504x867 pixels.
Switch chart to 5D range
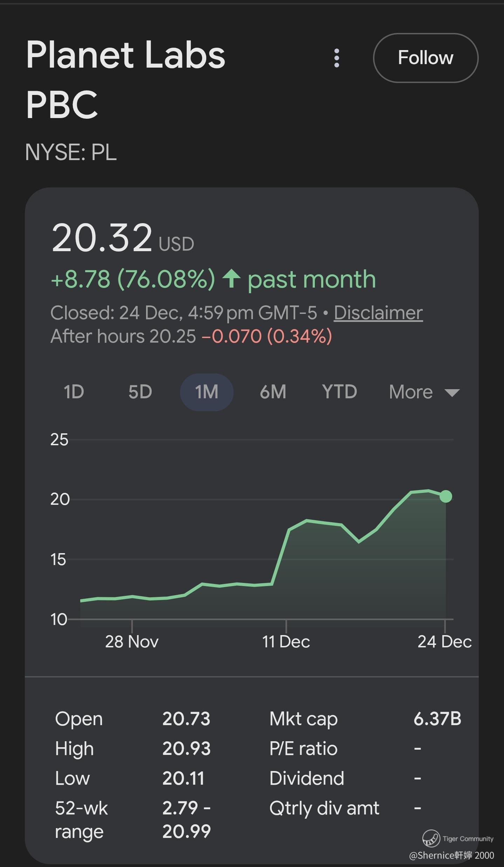click(140, 392)
